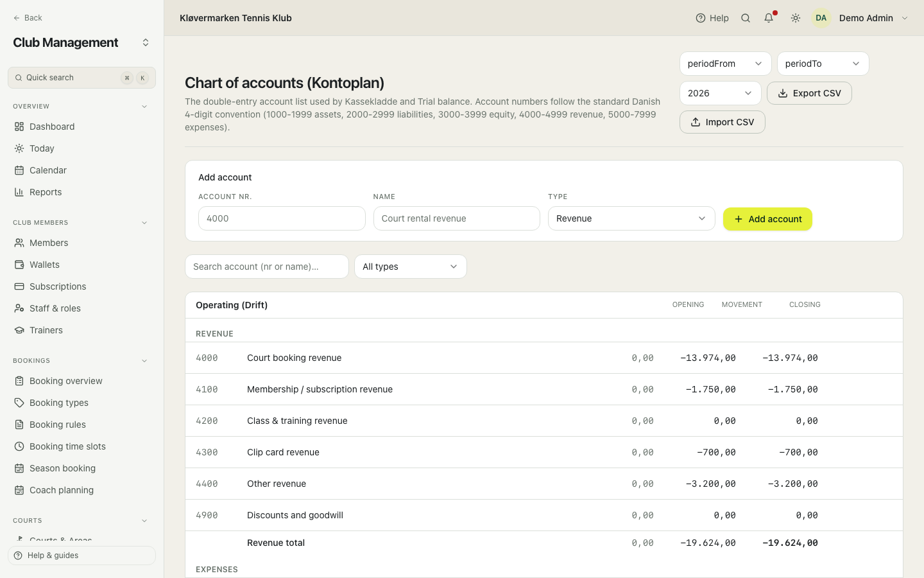This screenshot has width=924, height=578.
Task: Collapse the Club Members sidebar section
Action: 144,223
